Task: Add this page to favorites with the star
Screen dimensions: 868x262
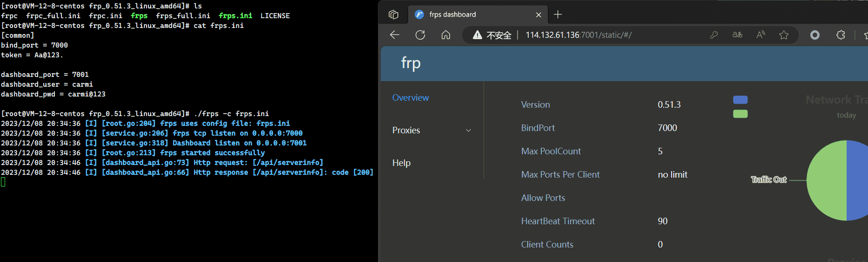Action: [x=784, y=35]
